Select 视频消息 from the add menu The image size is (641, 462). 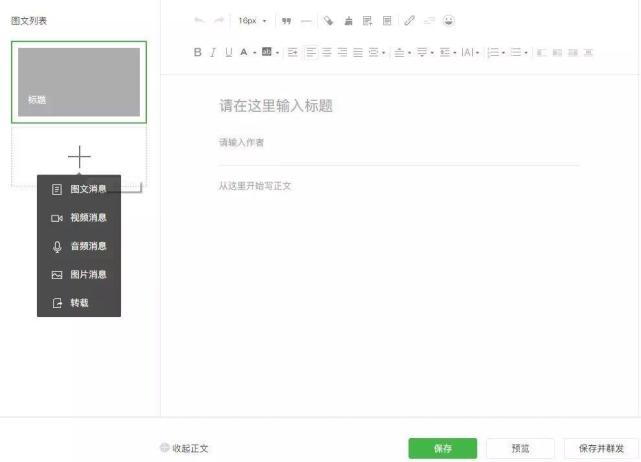[x=88, y=217]
